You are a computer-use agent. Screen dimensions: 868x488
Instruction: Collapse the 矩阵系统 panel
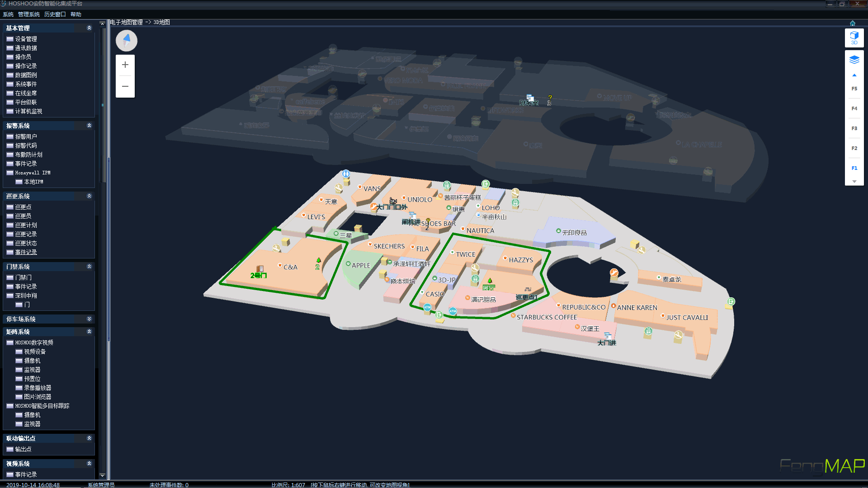(89, 332)
